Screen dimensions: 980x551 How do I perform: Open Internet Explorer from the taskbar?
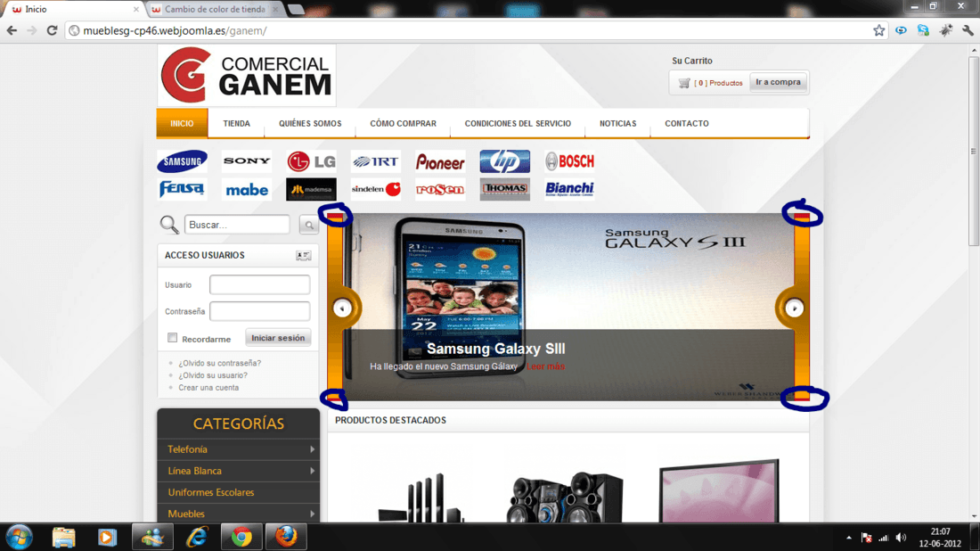[x=197, y=537]
